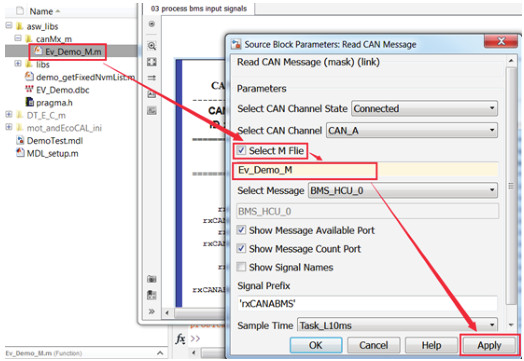Click the demo_getFixedNvmList.m file icon
This screenshot has height=361, width=524.
29,76
